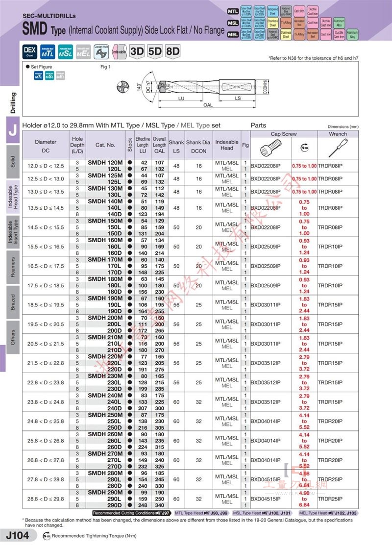Image resolution: width=392 pixels, height=549 pixels.
Task: Click the MEL label in the material legend
Action: click(x=233, y=35)
